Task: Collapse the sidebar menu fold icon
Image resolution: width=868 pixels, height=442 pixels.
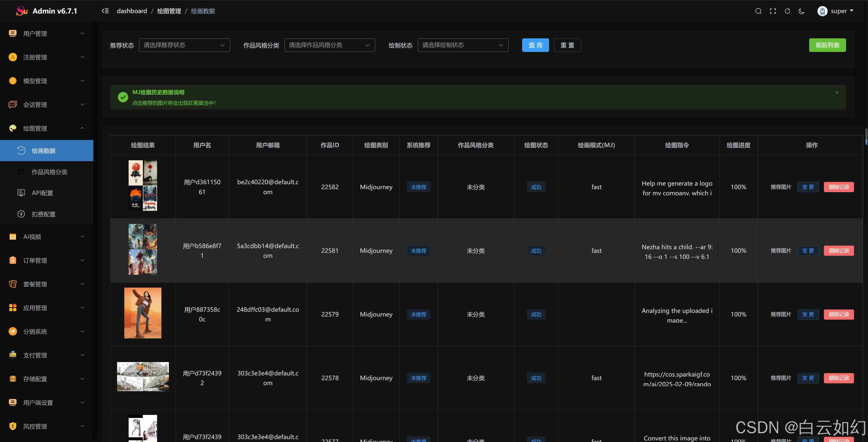Action: [x=105, y=11]
